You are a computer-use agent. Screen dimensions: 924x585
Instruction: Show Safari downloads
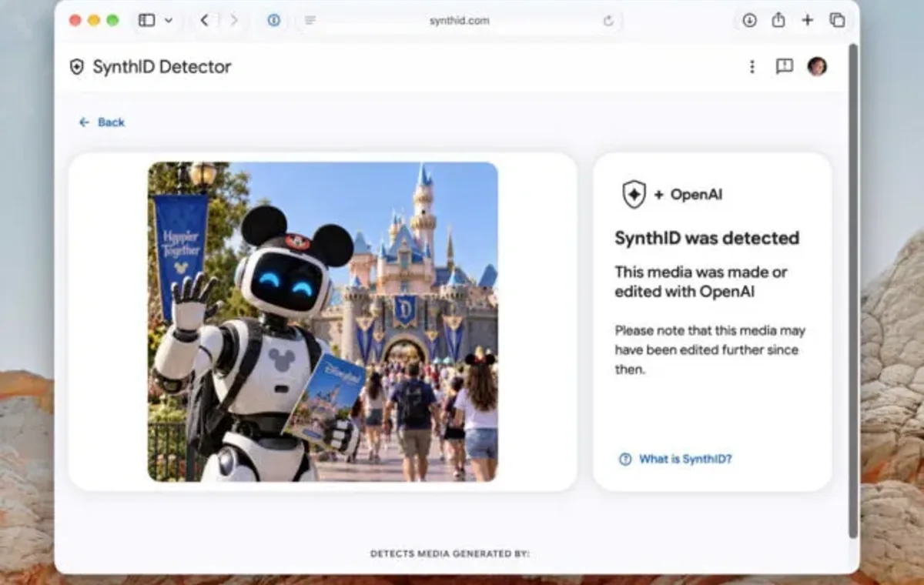[749, 21]
